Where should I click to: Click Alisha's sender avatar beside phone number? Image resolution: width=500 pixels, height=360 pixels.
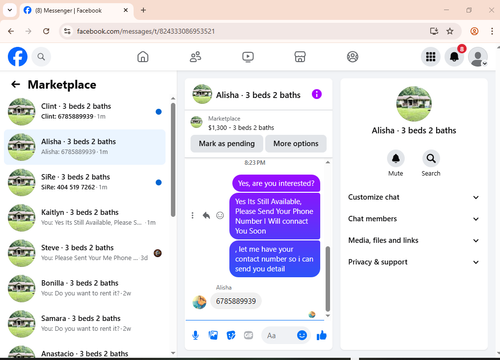coord(199,302)
